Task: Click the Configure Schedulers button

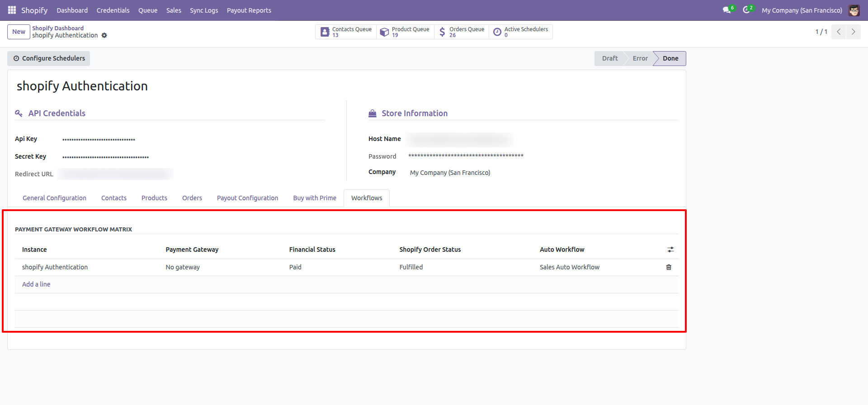Action: click(x=49, y=58)
